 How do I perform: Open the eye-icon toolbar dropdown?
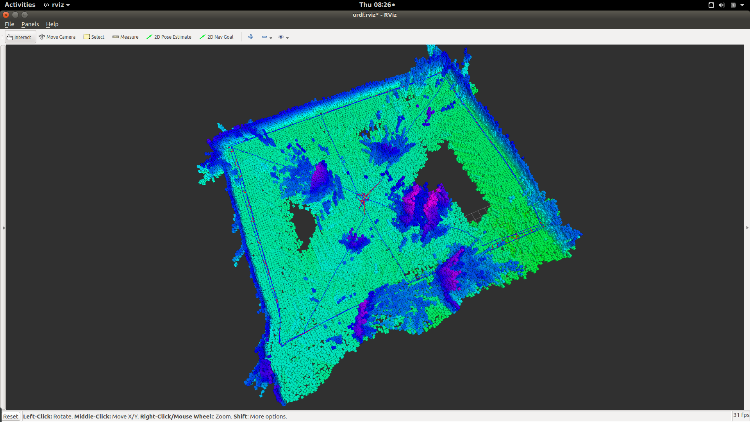tap(289, 37)
